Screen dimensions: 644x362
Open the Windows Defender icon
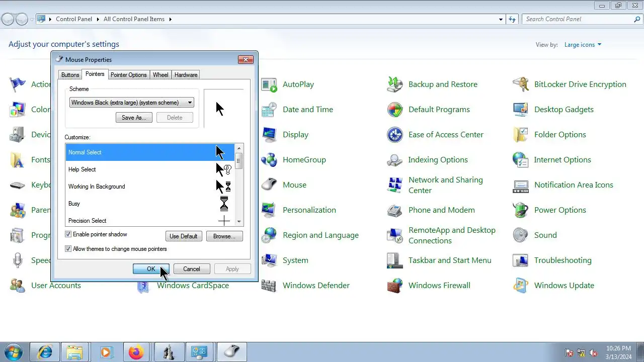click(x=269, y=286)
